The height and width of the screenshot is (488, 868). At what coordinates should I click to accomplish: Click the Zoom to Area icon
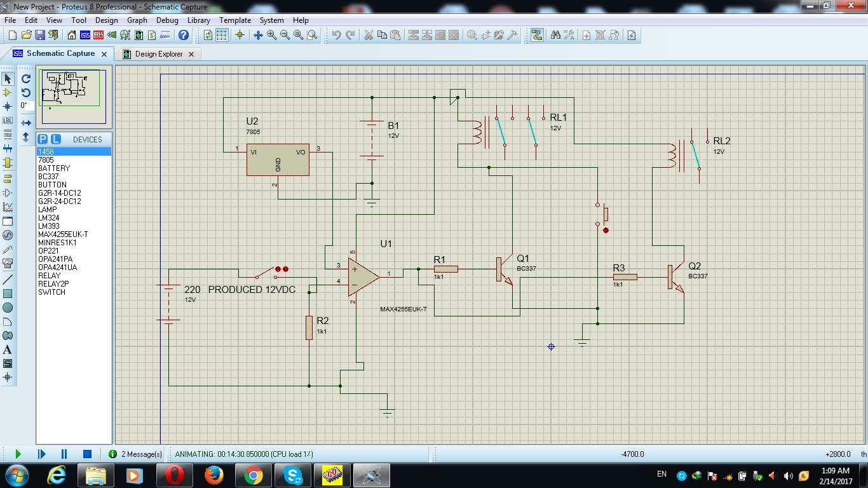click(312, 35)
